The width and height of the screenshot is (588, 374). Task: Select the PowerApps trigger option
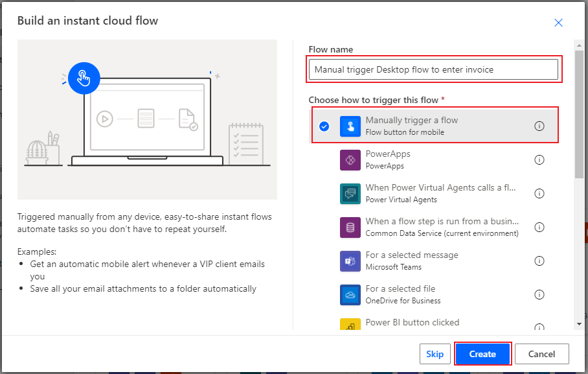pos(434,160)
